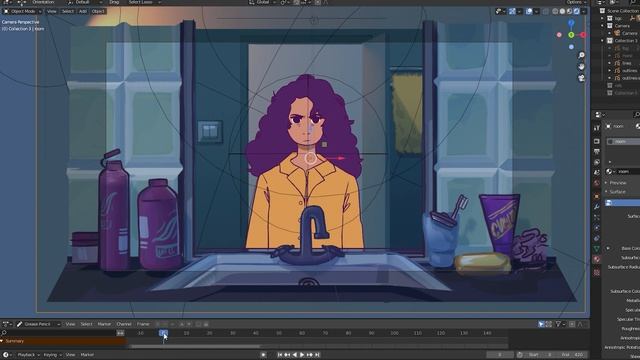640x360 pixels.
Task: Click the current frame marker in timeline
Action: point(163,333)
